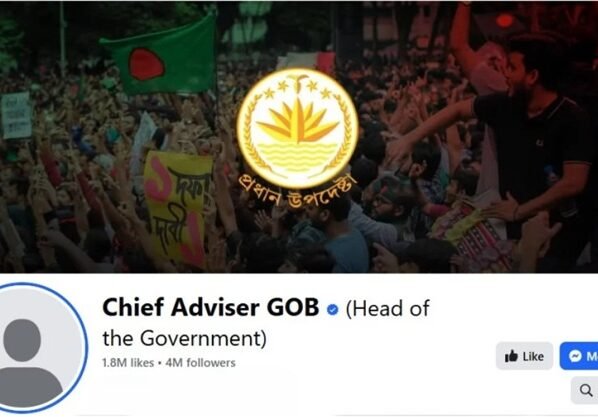This screenshot has width=598, height=417.
Task: Click the blue verified badge beside page name
Action: (333, 309)
